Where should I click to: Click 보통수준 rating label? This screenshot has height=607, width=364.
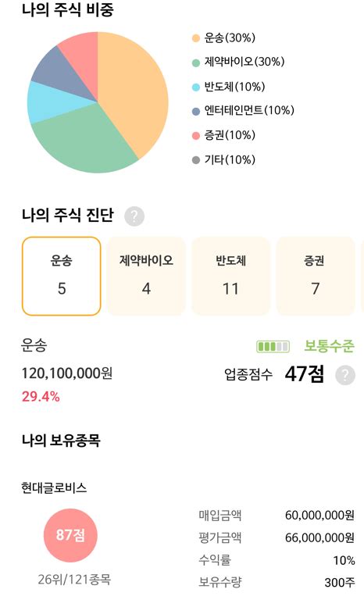329,346
